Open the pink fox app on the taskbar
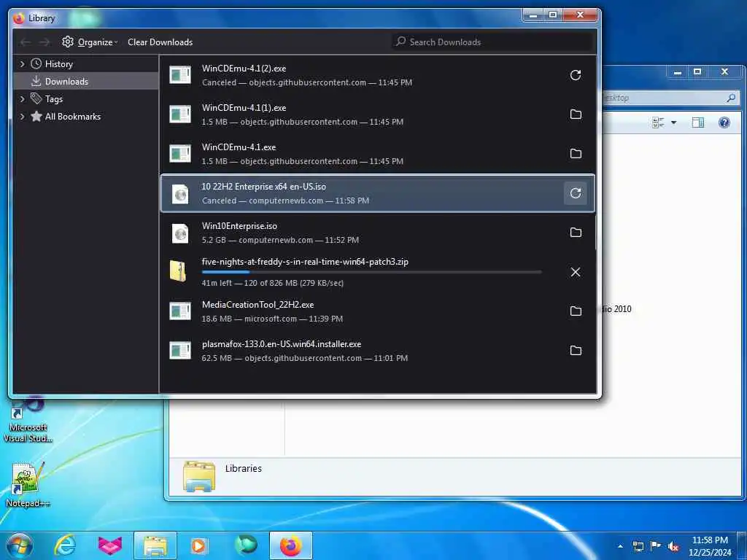The width and height of the screenshot is (747, 560). (x=110, y=545)
